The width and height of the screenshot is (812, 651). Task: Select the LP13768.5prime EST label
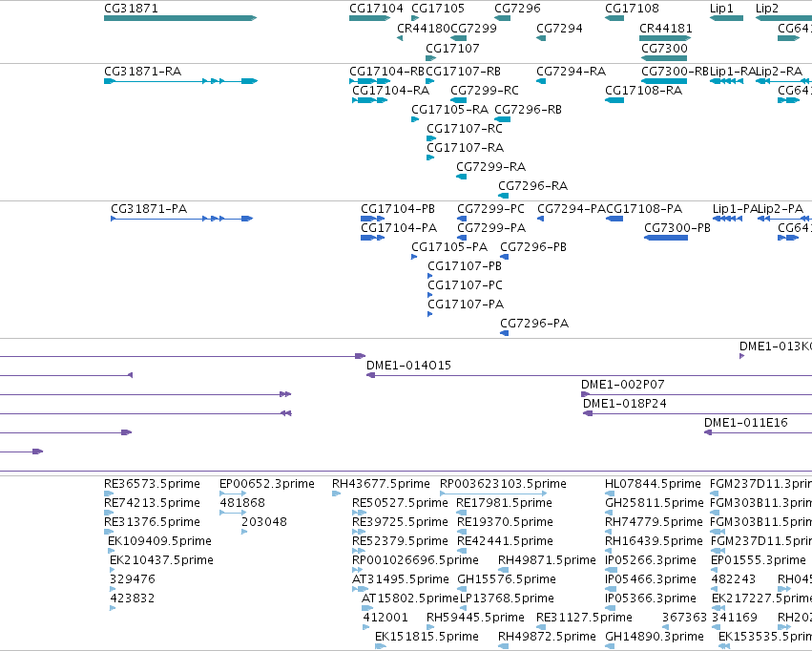507,598
